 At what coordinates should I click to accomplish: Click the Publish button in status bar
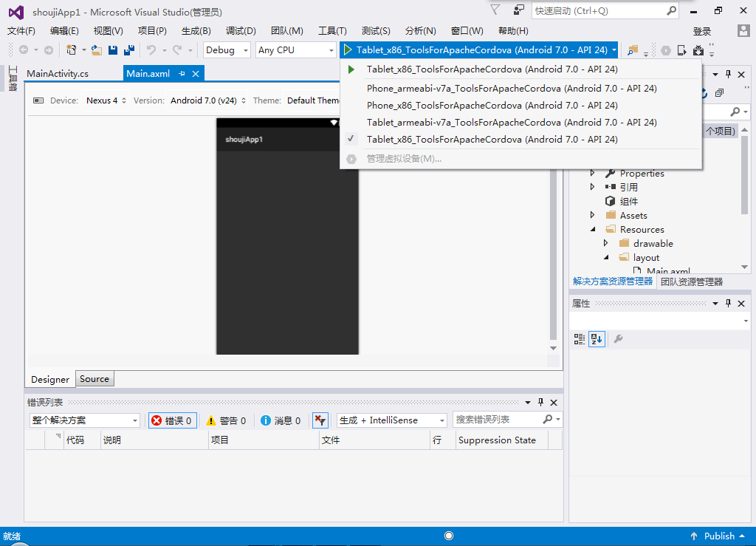(718, 536)
